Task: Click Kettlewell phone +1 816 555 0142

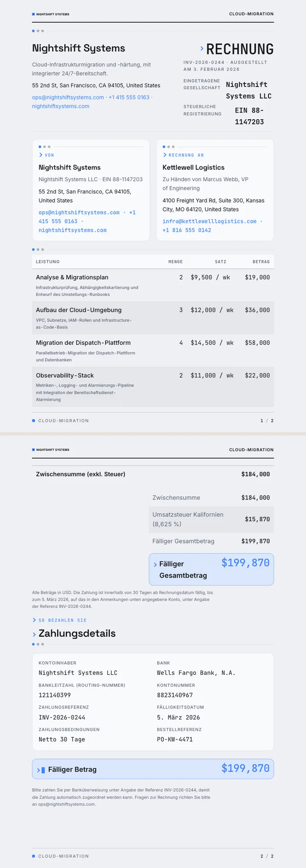Action: (187, 230)
